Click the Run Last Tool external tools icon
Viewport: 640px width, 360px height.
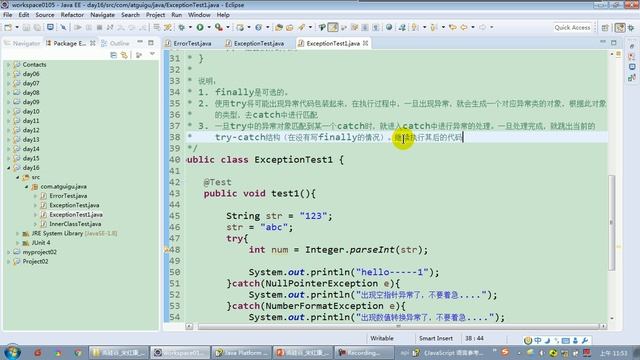click(219, 27)
